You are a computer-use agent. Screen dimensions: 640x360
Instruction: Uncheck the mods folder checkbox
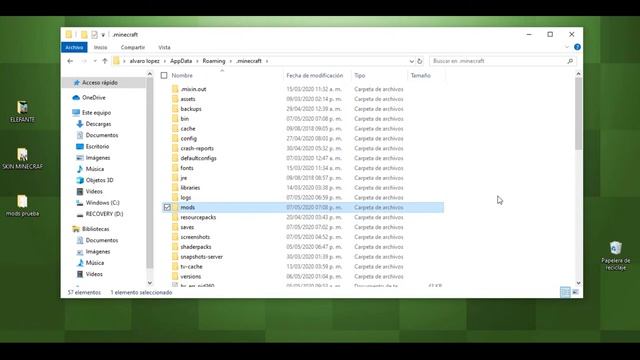pyautogui.click(x=167, y=207)
